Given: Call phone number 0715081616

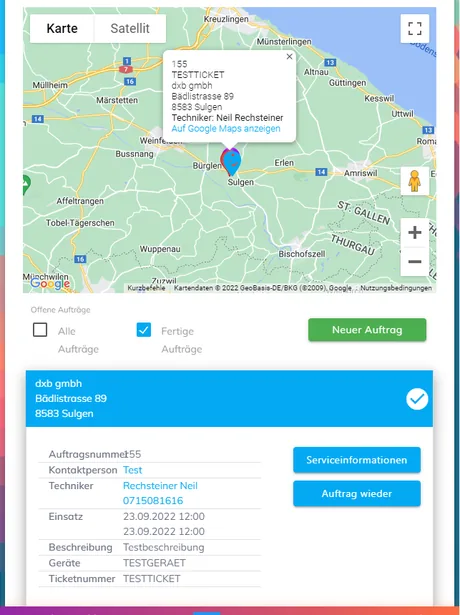Looking at the screenshot, I should coord(153,501).
